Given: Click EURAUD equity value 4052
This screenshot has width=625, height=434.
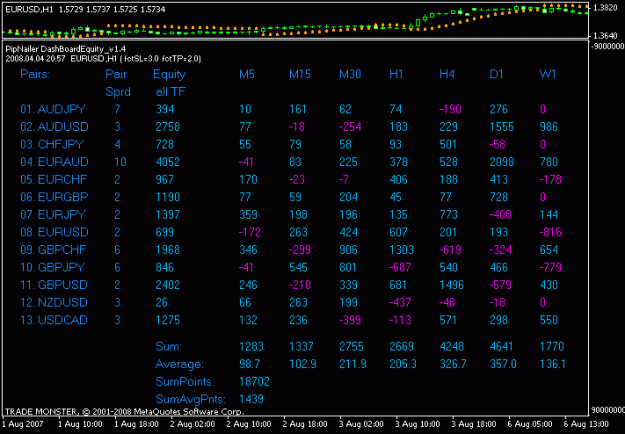Looking at the screenshot, I should click(168, 162).
